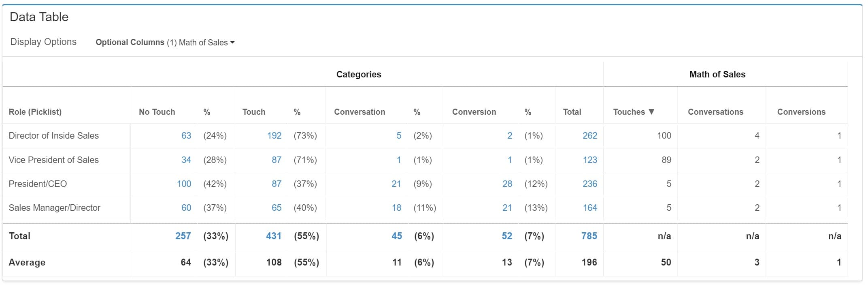The image size is (868, 287).
Task: Click the Display Options label
Action: coord(43,42)
